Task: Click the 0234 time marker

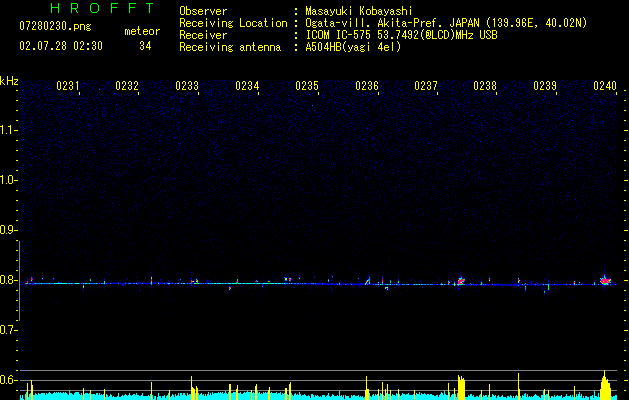Action: pyautogui.click(x=247, y=86)
